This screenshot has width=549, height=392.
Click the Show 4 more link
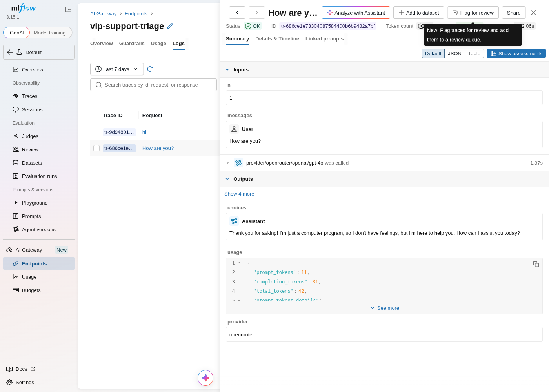click(239, 194)
